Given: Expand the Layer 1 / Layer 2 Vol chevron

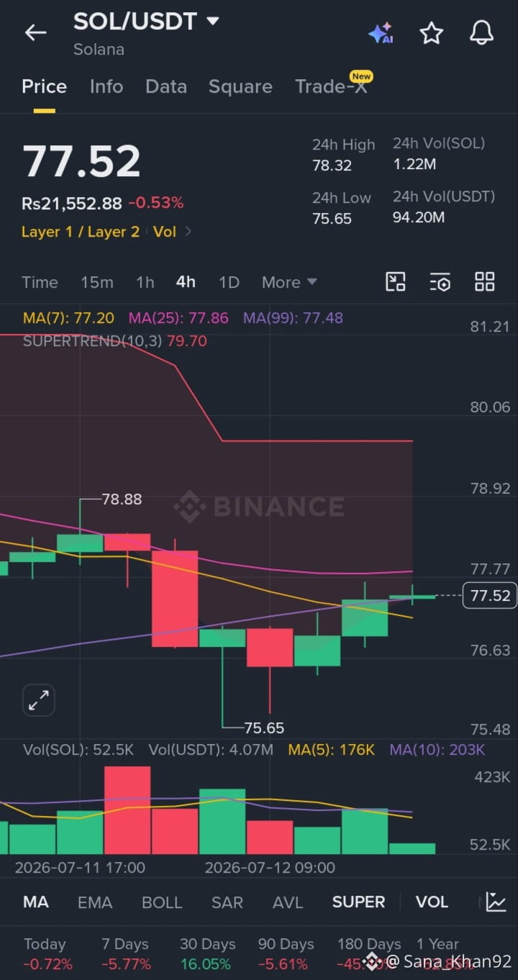Looking at the screenshot, I should click(x=188, y=232).
